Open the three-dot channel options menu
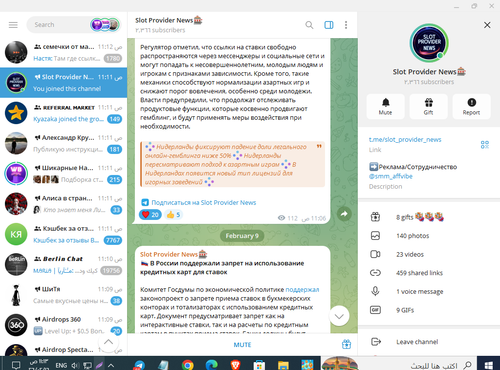This screenshot has width=500, height=370. (346, 25)
